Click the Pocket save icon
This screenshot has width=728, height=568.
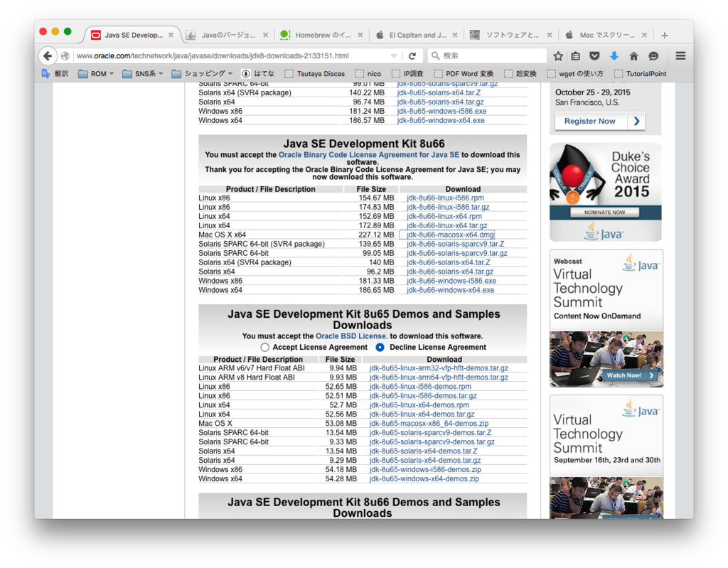pyautogui.click(x=594, y=56)
